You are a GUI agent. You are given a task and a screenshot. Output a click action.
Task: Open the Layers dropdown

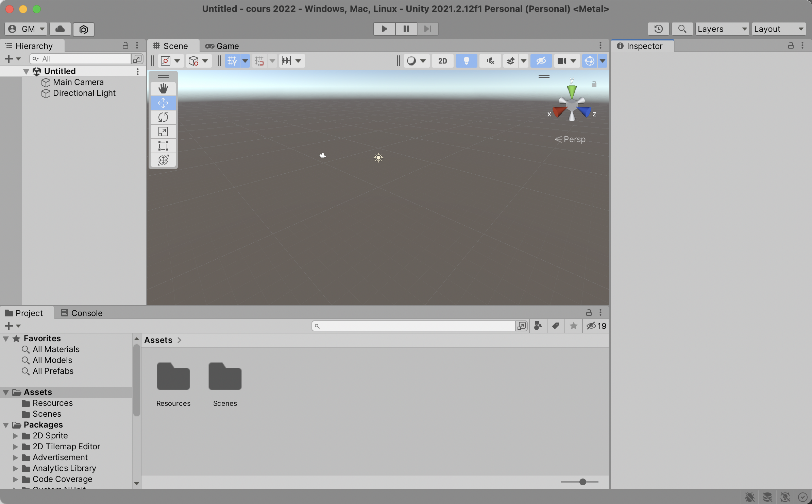722,29
